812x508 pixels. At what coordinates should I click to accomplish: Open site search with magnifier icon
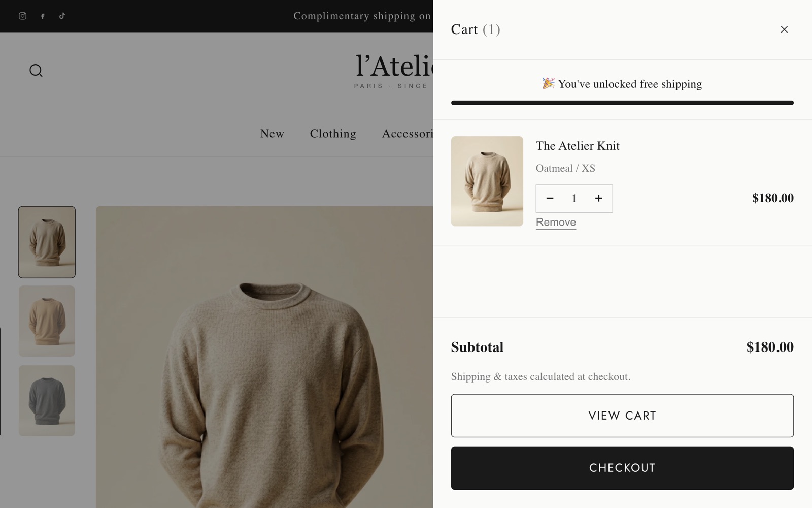pyautogui.click(x=36, y=71)
